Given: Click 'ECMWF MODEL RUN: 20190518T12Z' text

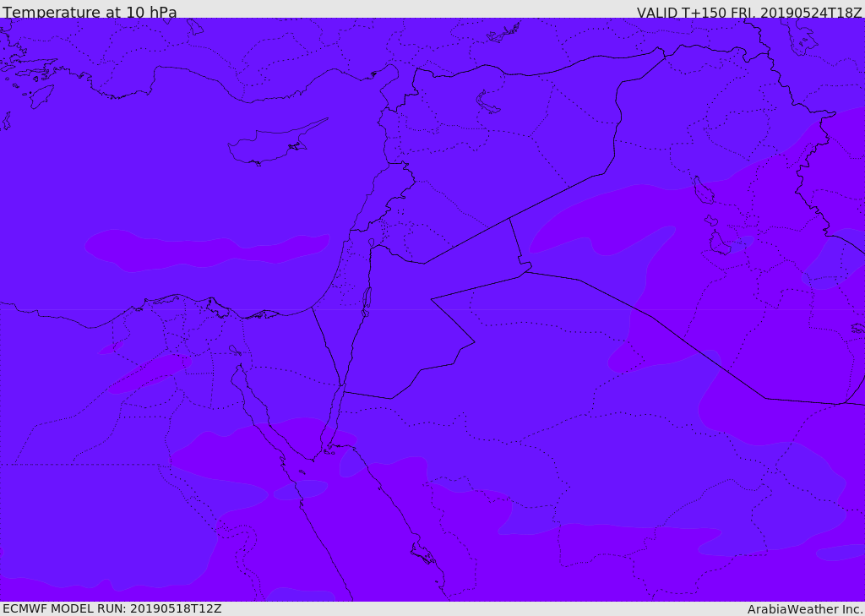Looking at the screenshot, I should pos(112,609).
